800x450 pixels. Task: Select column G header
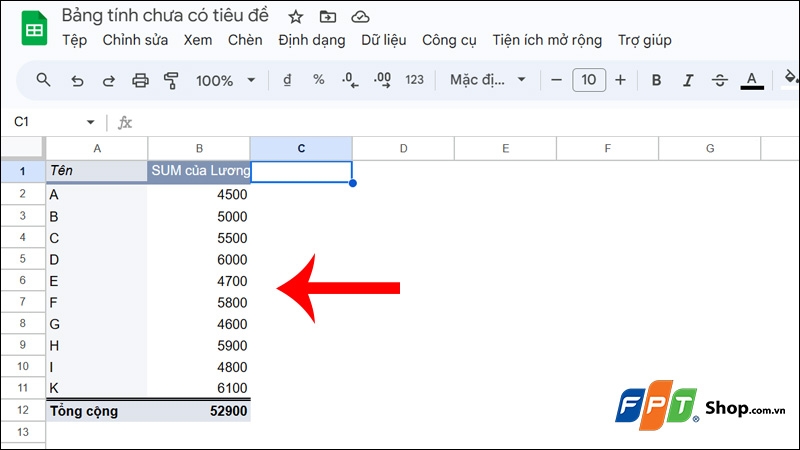[x=710, y=148]
